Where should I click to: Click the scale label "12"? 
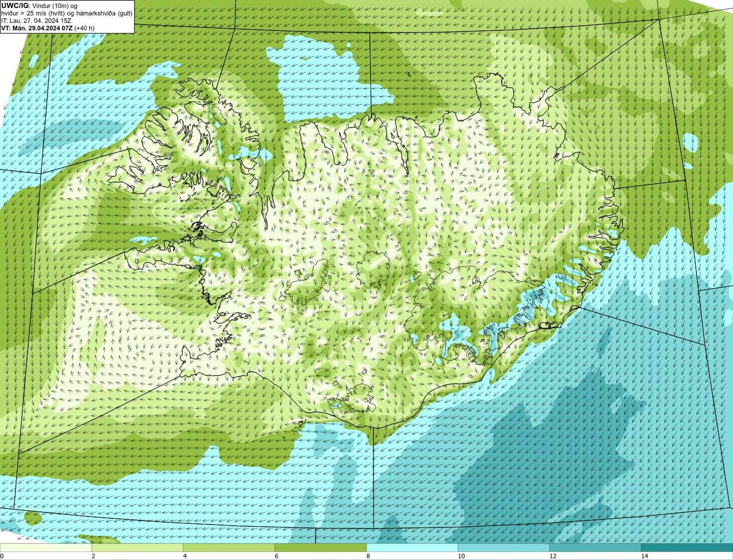pos(553,556)
